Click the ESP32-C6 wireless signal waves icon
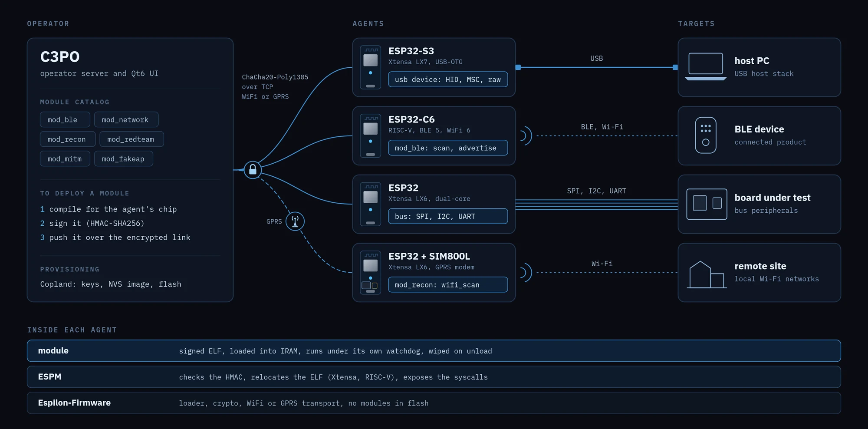868x429 pixels. pos(526,136)
